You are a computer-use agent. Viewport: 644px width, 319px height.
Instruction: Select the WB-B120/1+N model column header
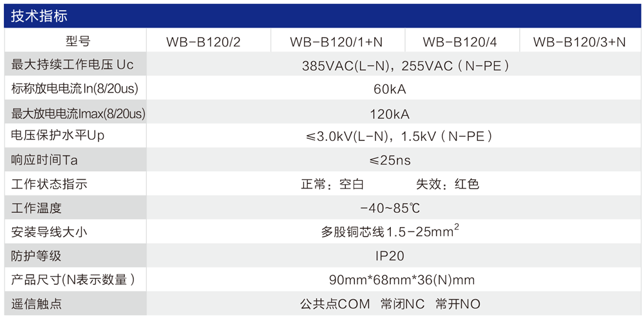[x=336, y=42]
